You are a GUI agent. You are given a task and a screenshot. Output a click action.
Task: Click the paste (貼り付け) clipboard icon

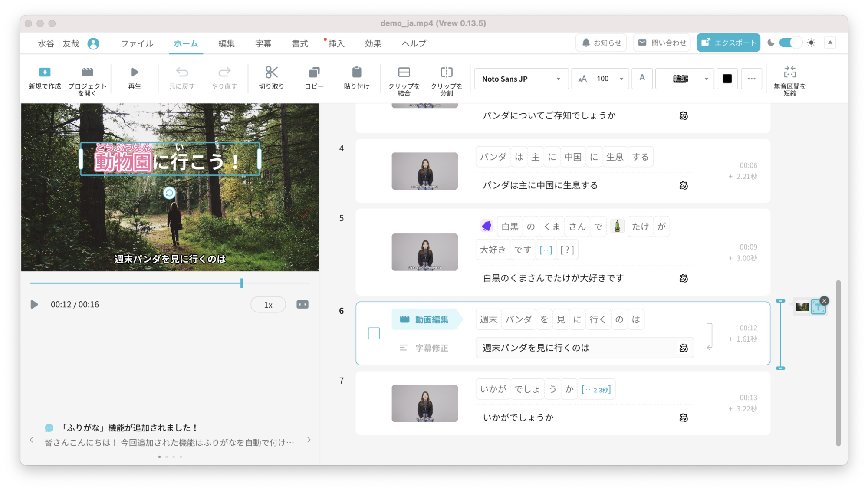tap(356, 72)
